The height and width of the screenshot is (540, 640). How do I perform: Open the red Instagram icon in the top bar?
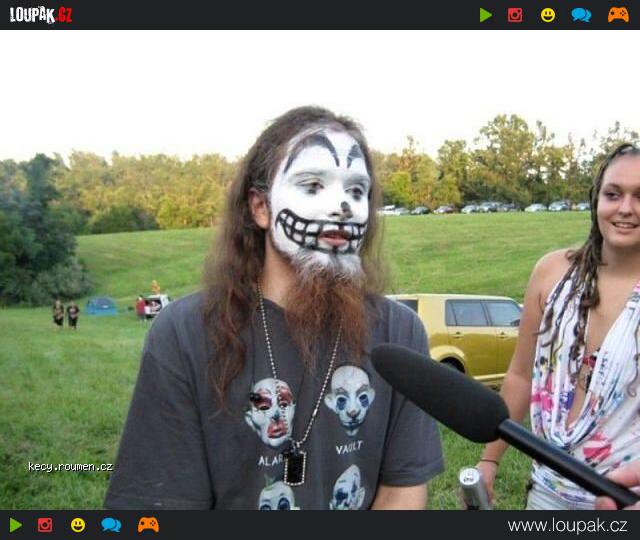(515, 15)
